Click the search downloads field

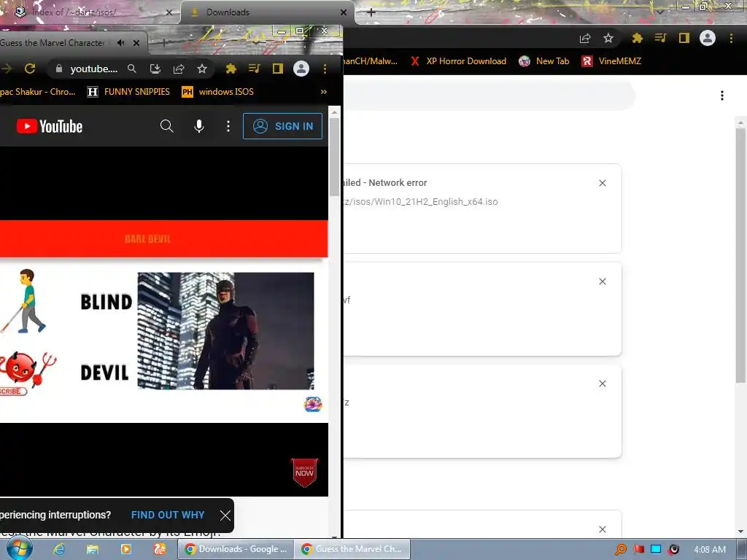(489, 96)
